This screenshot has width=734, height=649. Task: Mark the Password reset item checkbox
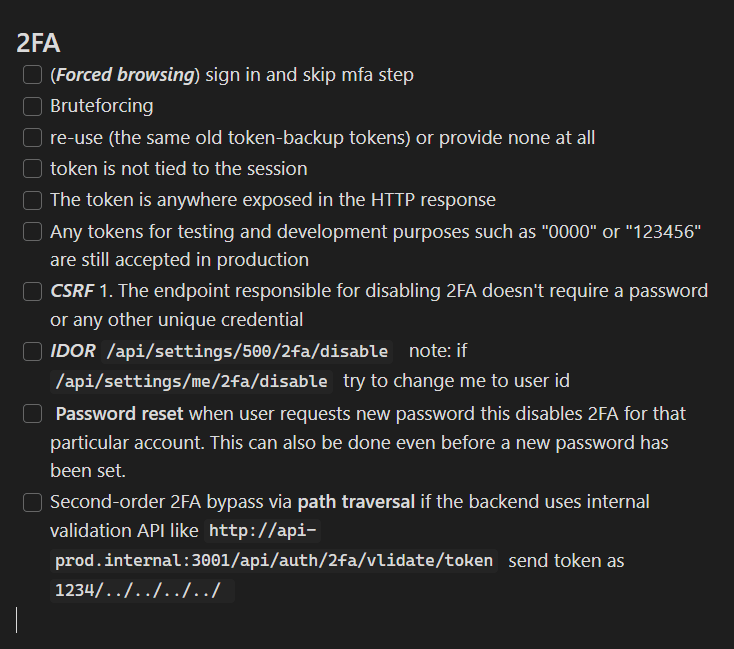pyautogui.click(x=33, y=413)
